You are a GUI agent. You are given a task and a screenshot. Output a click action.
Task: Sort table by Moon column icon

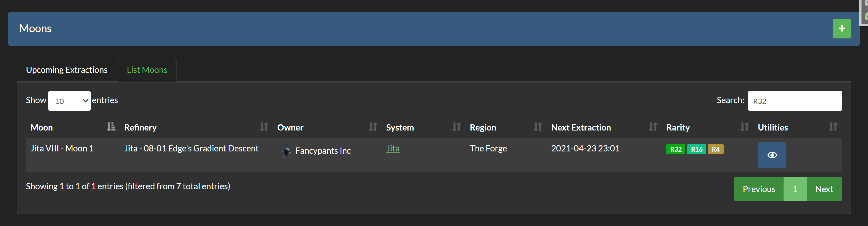click(111, 127)
